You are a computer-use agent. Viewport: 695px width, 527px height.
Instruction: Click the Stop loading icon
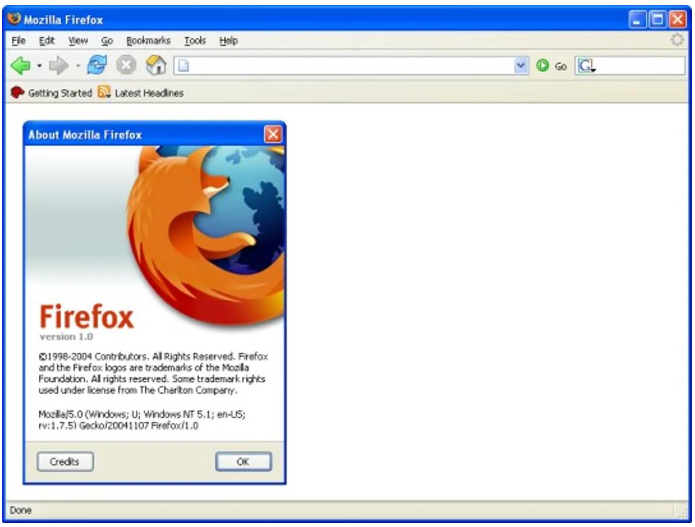tap(126, 65)
